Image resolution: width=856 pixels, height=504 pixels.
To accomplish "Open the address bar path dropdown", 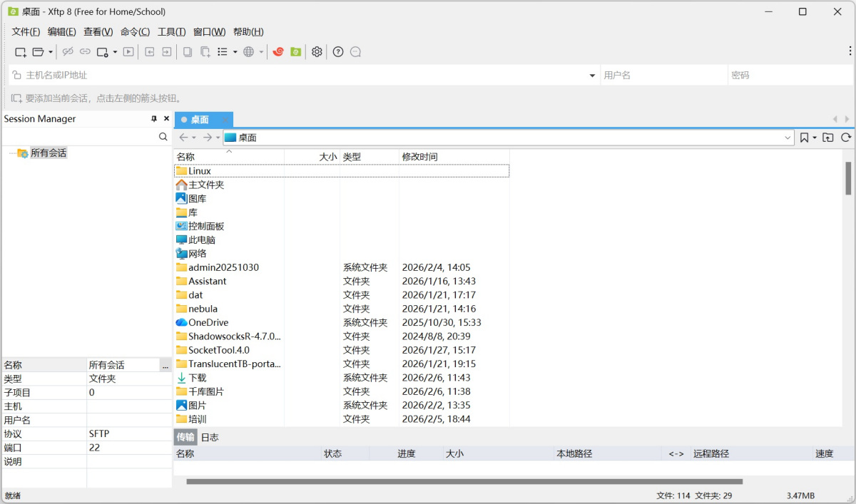I will 788,137.
